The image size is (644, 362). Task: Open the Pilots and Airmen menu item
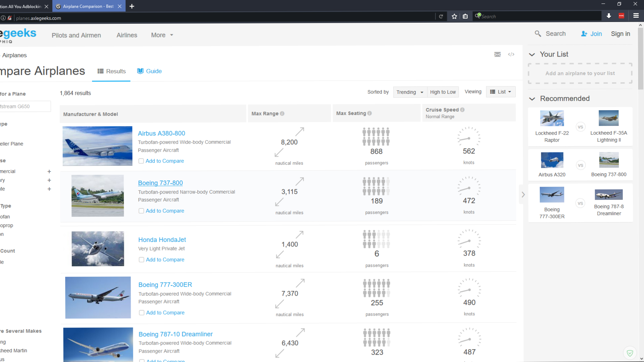point(76,35)
